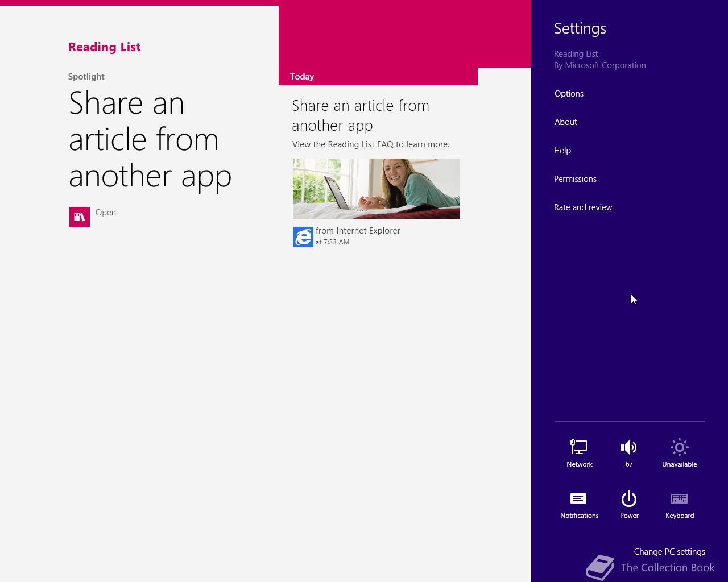Viewport: 728px width, 582px height.
Task: Open Help in the Settings pane
Action: pos(562,151)
